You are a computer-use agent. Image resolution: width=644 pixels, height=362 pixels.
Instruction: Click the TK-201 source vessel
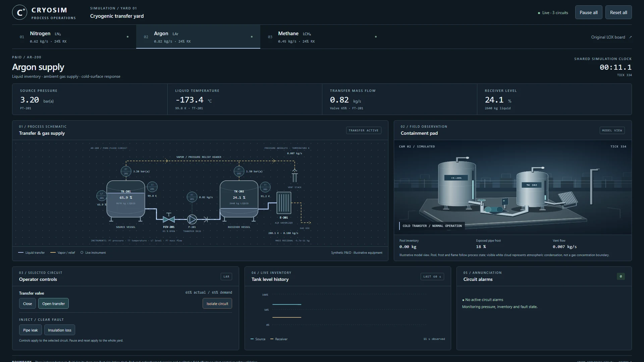coord(126,199)
